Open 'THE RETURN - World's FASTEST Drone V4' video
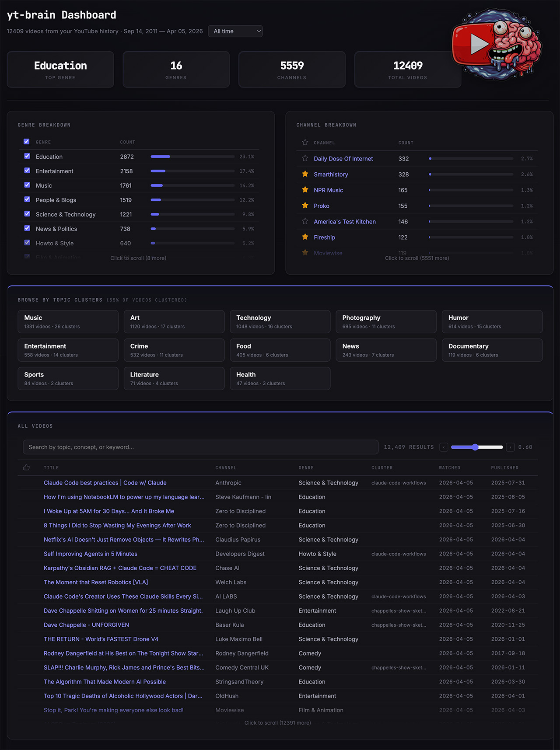The height and width of the screenshot is (750, 560). point(101,639)
